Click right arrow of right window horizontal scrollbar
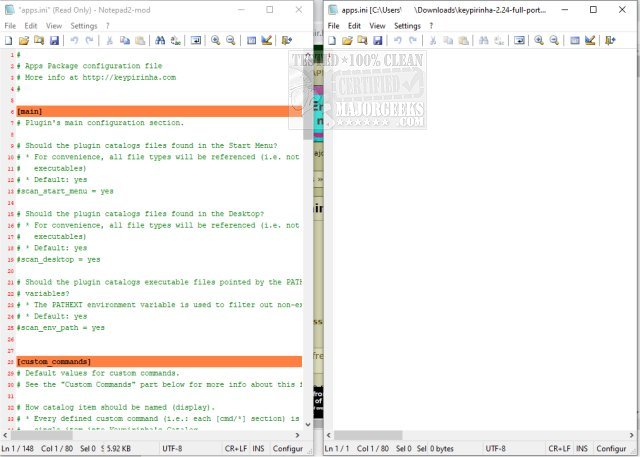Viewport: 640px width, 457px height. tap(631, 435)
